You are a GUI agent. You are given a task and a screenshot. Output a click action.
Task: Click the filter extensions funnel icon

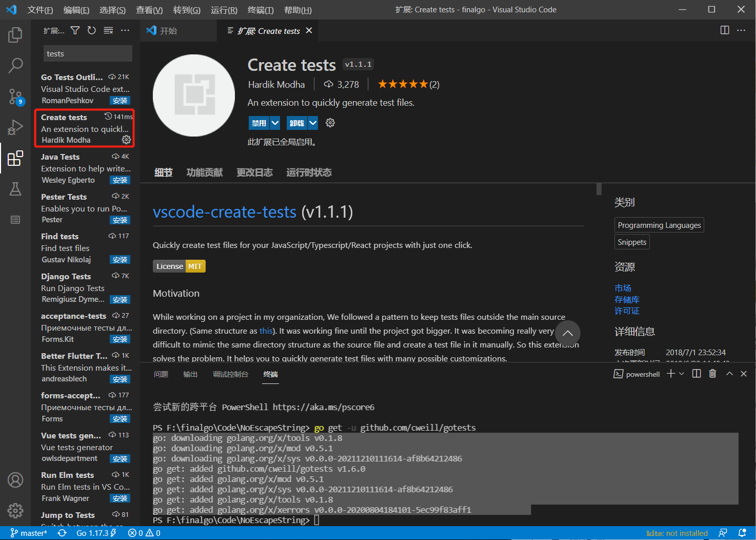click(x=75, y=31)
